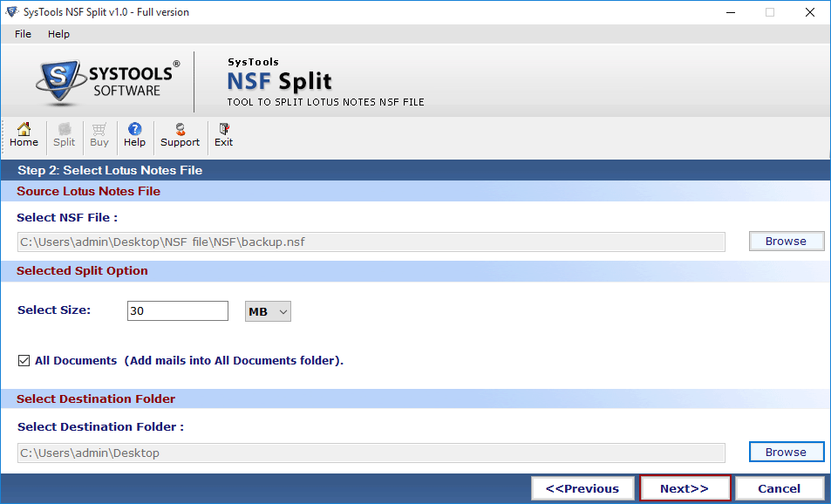This screenshot has height=504, width=831.
Task: Exit the application via toolbar icon
Action: point(223,135)
